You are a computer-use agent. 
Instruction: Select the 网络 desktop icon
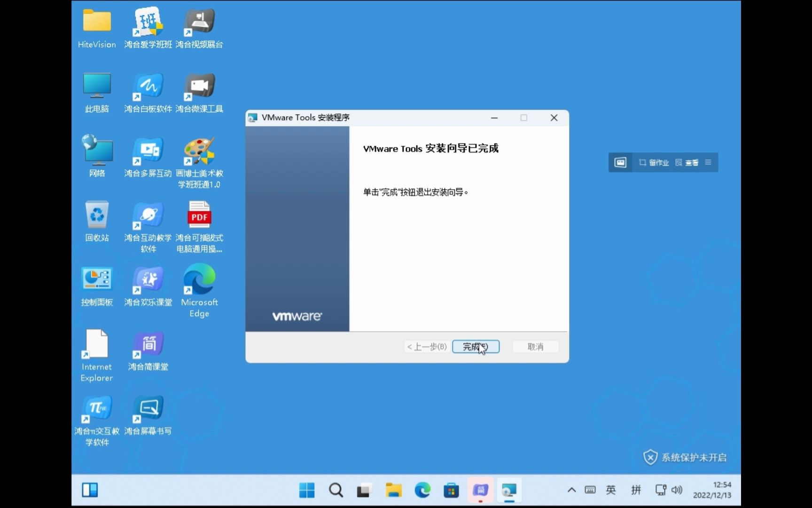point(97,157)
